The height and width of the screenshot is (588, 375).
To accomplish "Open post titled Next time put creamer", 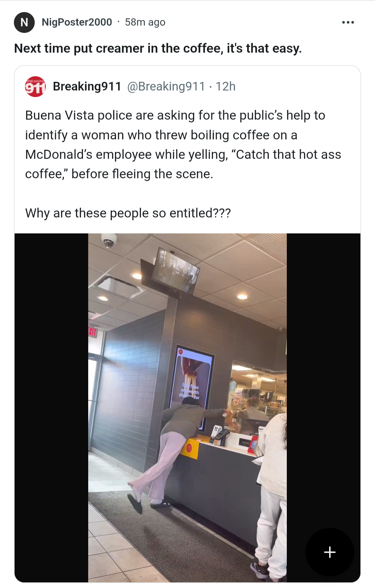I will point(158,48).
